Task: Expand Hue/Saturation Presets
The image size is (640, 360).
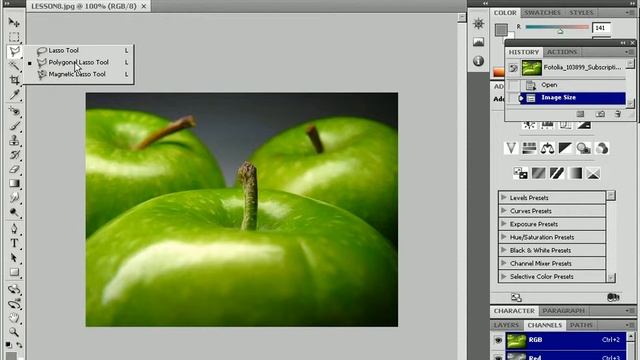Action: coord(504,237)
